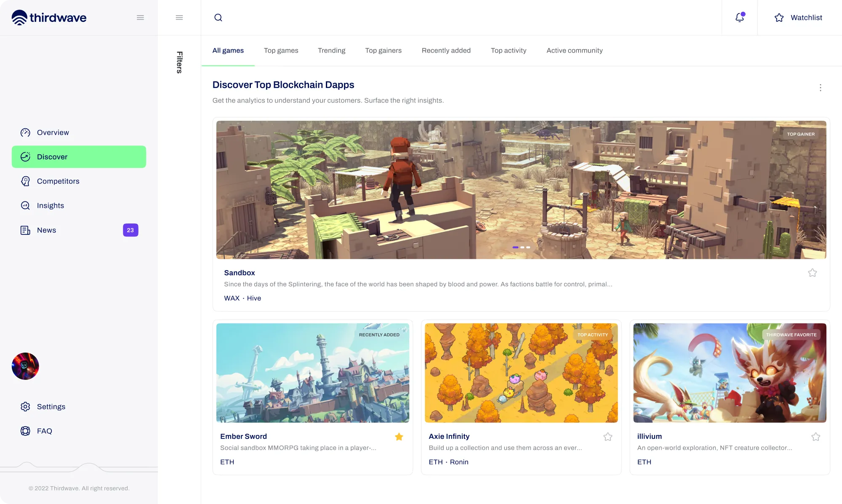Open Insights in sidebar
Viewport: 842px width, 504px height.
pos(79,206)
